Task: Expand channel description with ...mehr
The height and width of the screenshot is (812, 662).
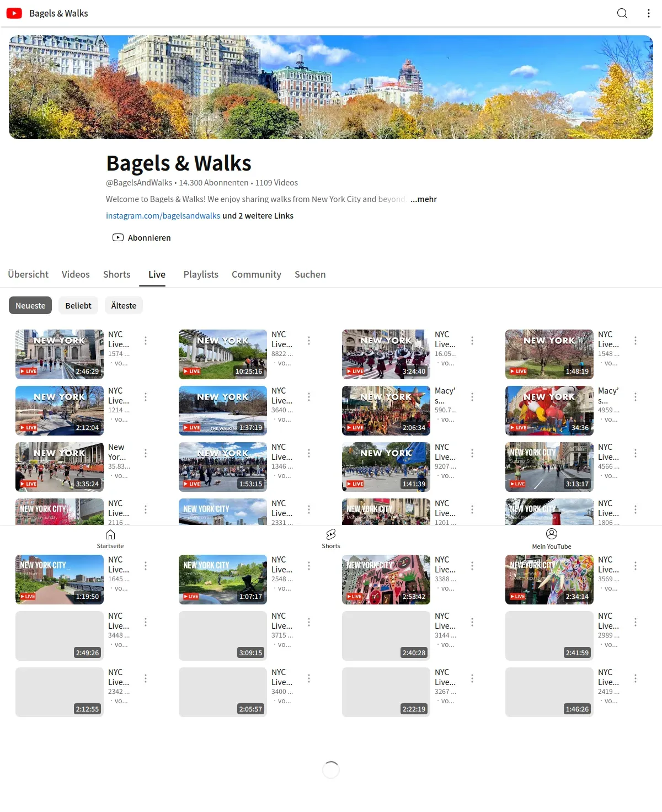Action: coord(424,199)
